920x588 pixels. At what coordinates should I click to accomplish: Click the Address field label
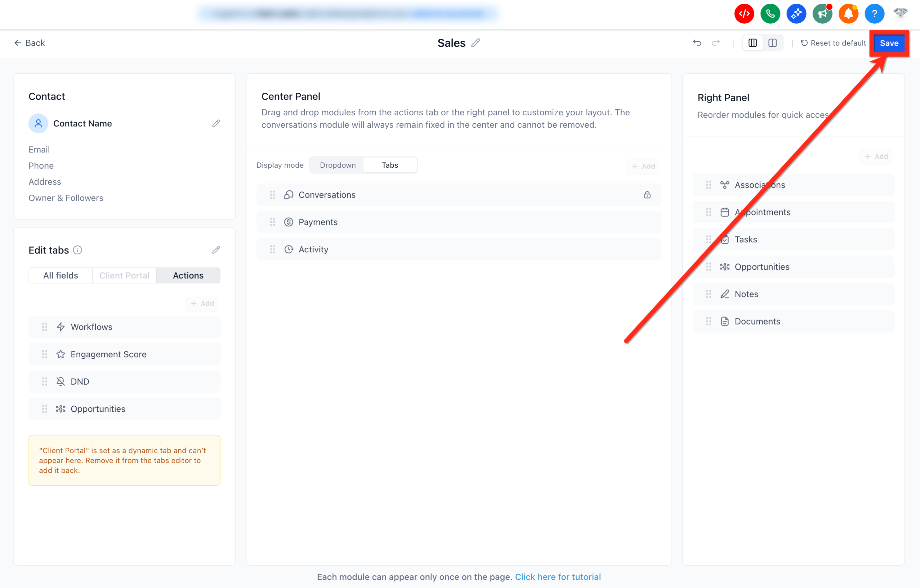[45, 182]
